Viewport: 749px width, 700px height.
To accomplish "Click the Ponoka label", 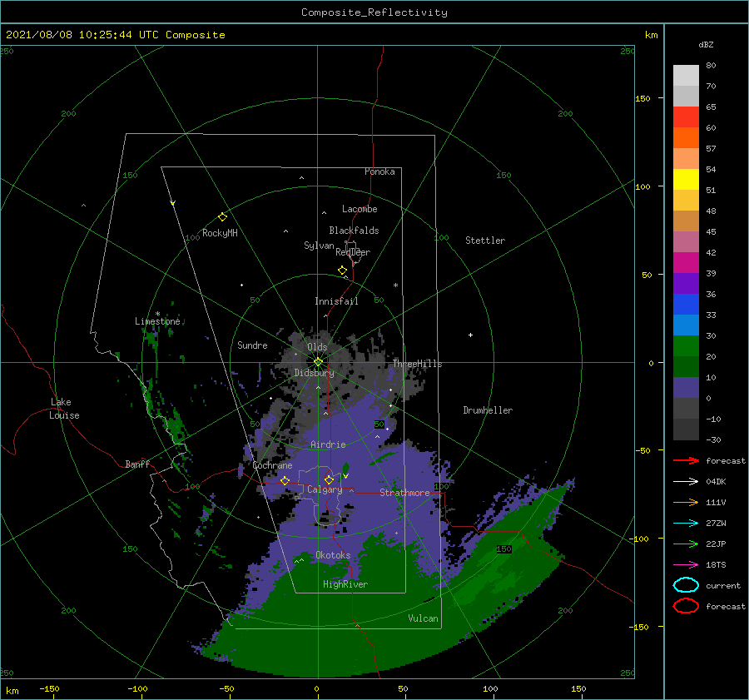I will click(379, 171).
